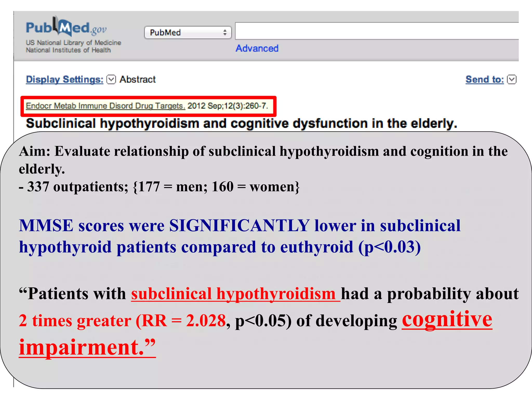This screenshot has width=532, height=399.
Task: Click the PubMed.gov logo
Action: (66, 26)
